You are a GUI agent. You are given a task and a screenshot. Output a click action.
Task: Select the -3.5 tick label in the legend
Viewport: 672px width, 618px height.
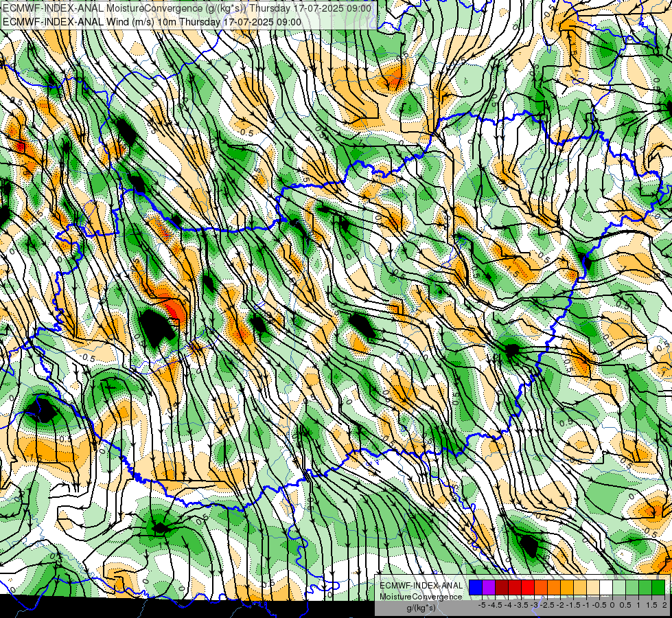tap(521, 605)
